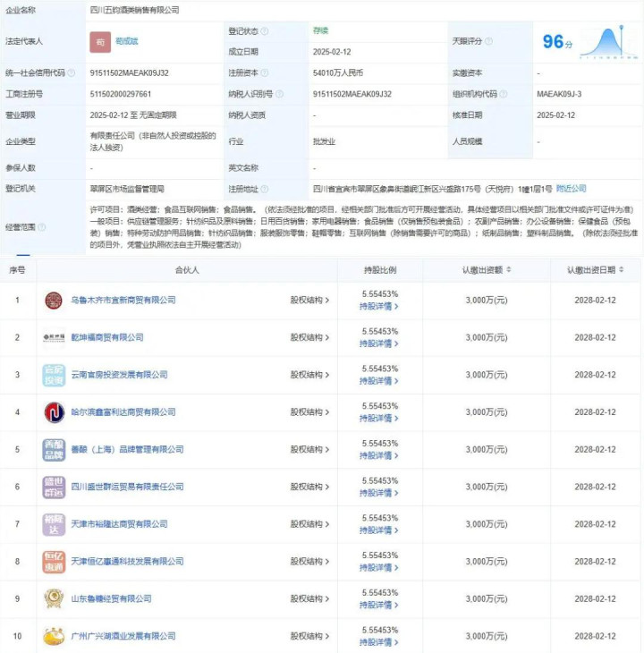Expand 股权结构 for 天津市裕隆达
The image size is (644, 653).
tap(309, 524)
